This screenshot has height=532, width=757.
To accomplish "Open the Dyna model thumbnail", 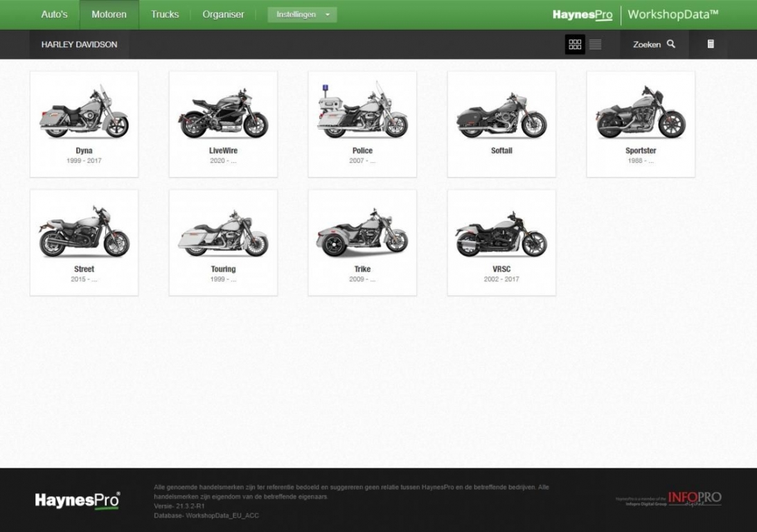I will [x=84, y=112].
